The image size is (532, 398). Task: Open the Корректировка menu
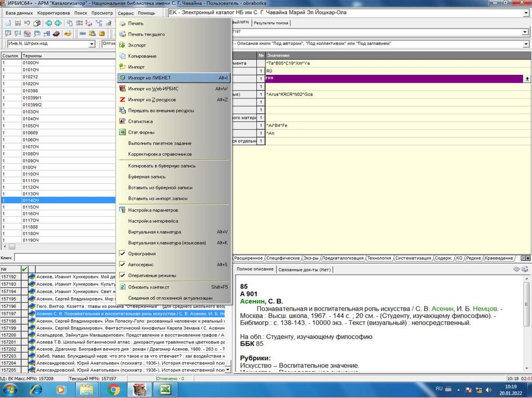pos(54,13)
